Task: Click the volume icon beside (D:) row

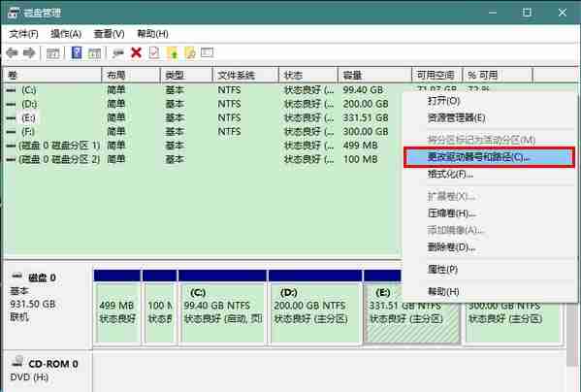Action: point(11,104)
